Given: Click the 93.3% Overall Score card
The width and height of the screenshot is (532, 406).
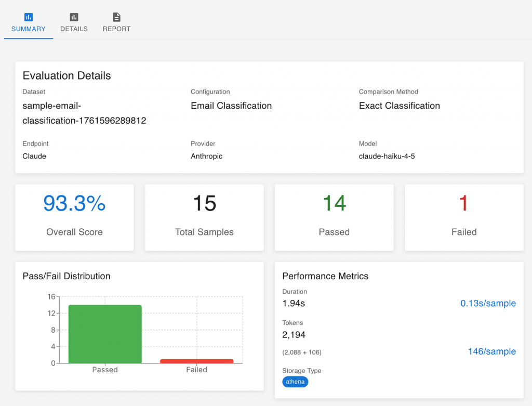Looking at the screenshot, I should [74, 217].
